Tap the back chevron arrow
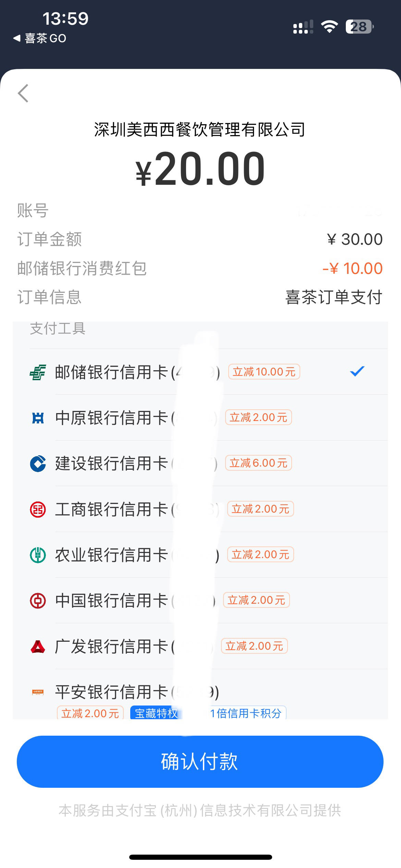The image size is (401, 868). pyautogui.click(x=23, y=93)
